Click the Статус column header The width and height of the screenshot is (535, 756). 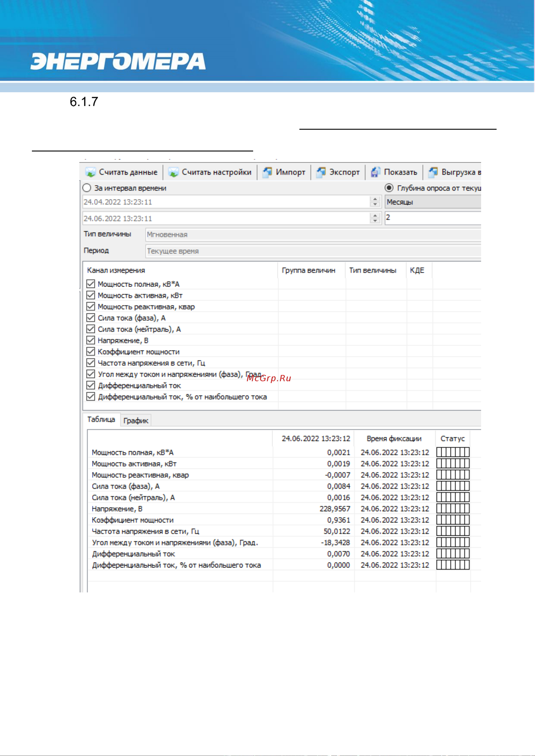click(453, 438)
